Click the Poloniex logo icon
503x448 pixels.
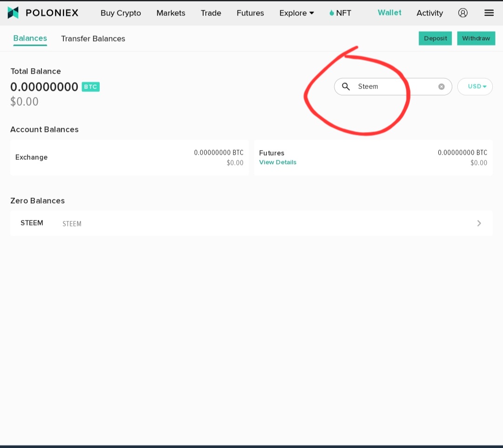[13, 13]
